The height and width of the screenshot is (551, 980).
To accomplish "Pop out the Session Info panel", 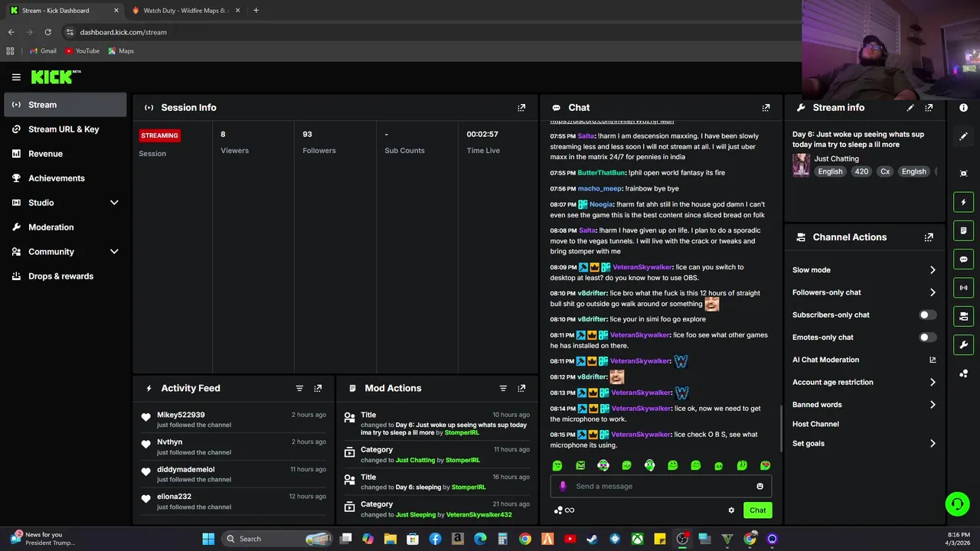I will [x=521, y=108].
